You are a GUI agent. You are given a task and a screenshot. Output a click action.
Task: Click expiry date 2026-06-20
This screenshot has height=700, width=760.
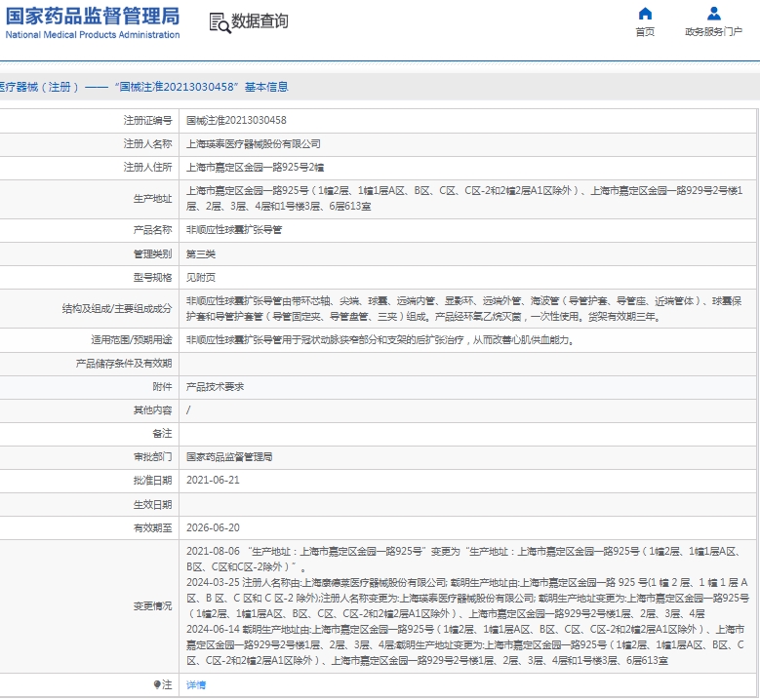(x=213, y=527)
